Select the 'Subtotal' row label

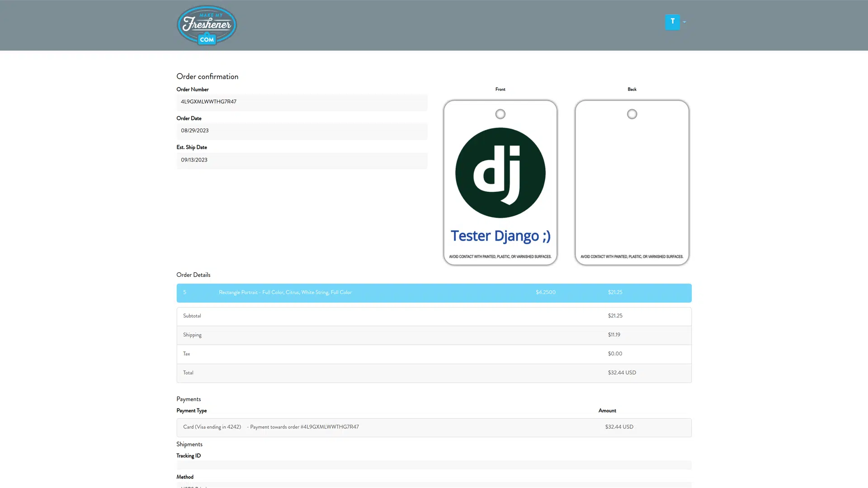(192, 316)
